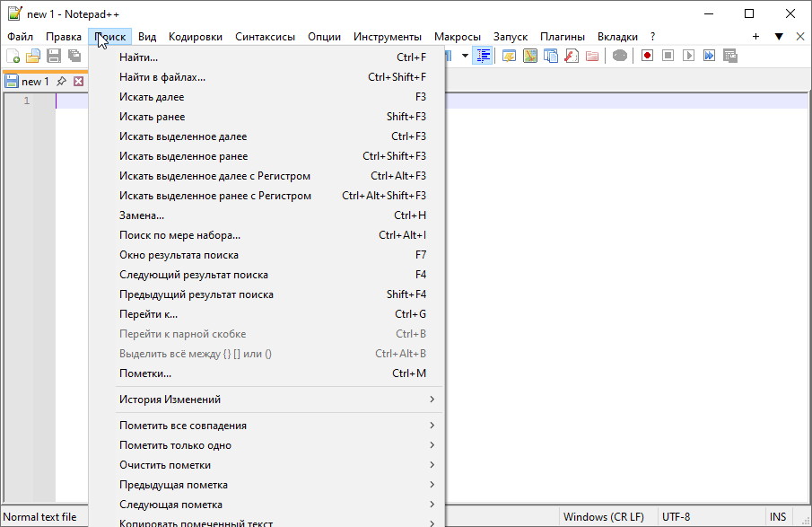
Task: Open the Файл menu
Action: 21,37
